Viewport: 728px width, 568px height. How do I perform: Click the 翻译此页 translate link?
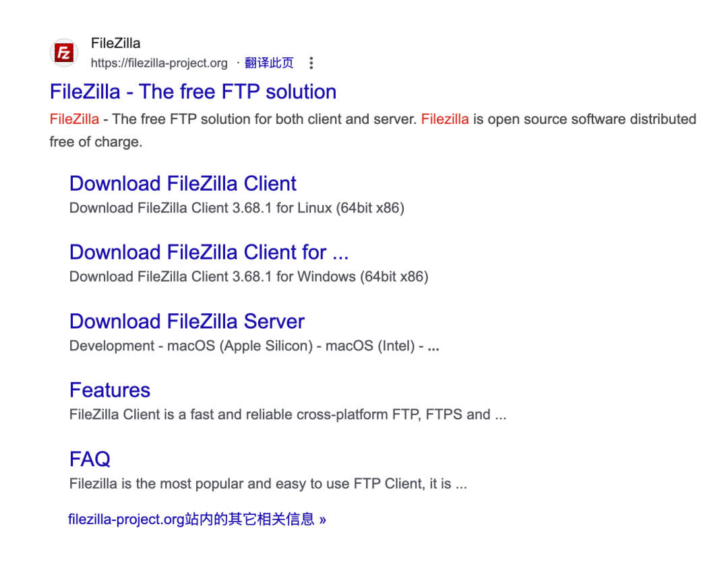269,63
